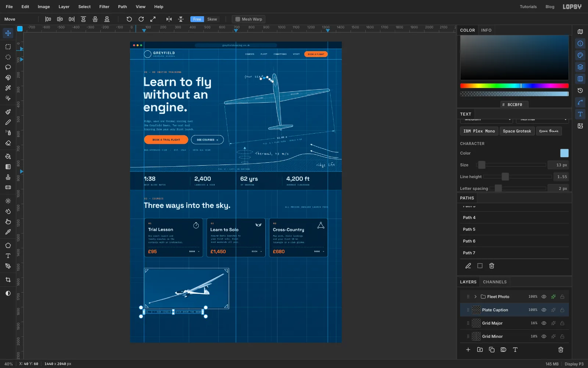Viewport: 588px width, 368px height.
Task: Delete the selected path with trash icon
Action: click(492, 266)
